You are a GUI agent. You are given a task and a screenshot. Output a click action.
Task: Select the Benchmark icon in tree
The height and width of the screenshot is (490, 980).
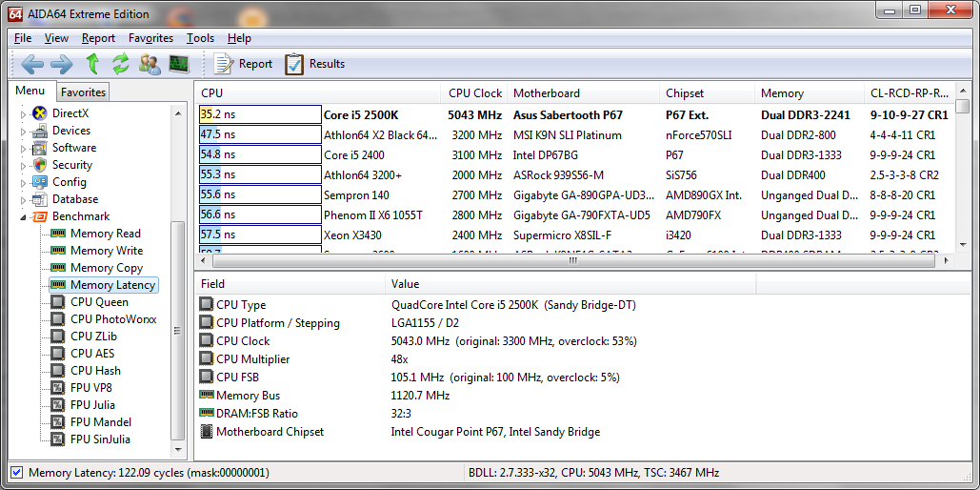[x=39, y=216]
